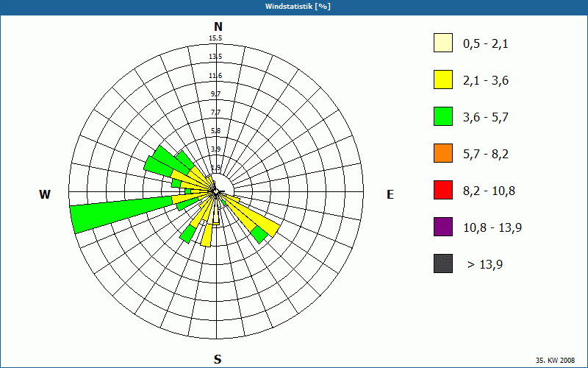Click the legend label 5,7 - 8,2
Viewport: 588px width, 368px height.
click(x=486, y=155)
